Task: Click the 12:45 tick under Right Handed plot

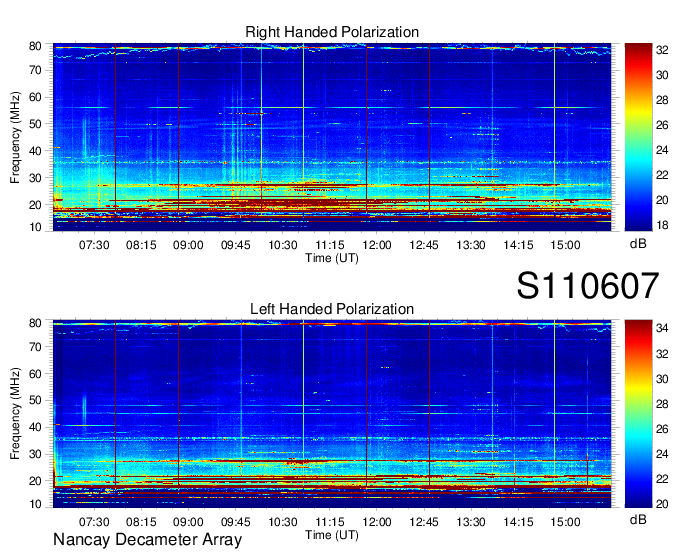Action: pyautogui.click(x=424, y=245)
